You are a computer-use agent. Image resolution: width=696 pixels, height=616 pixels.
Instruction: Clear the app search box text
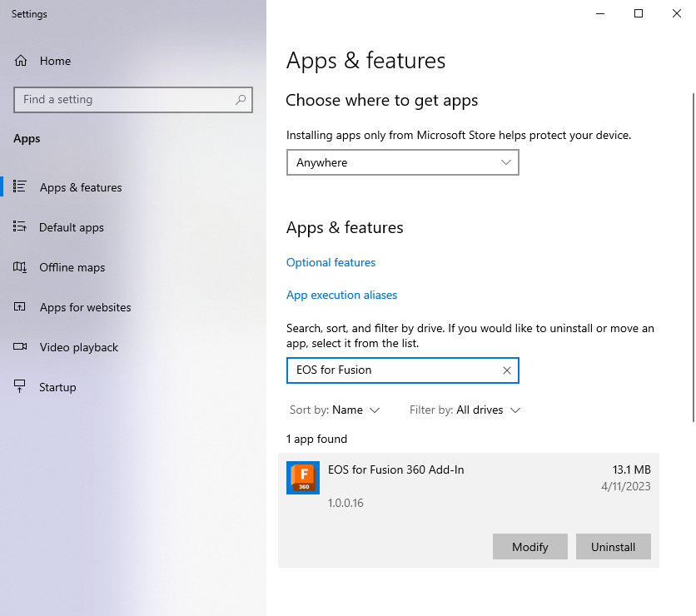(x=507, y=370)
